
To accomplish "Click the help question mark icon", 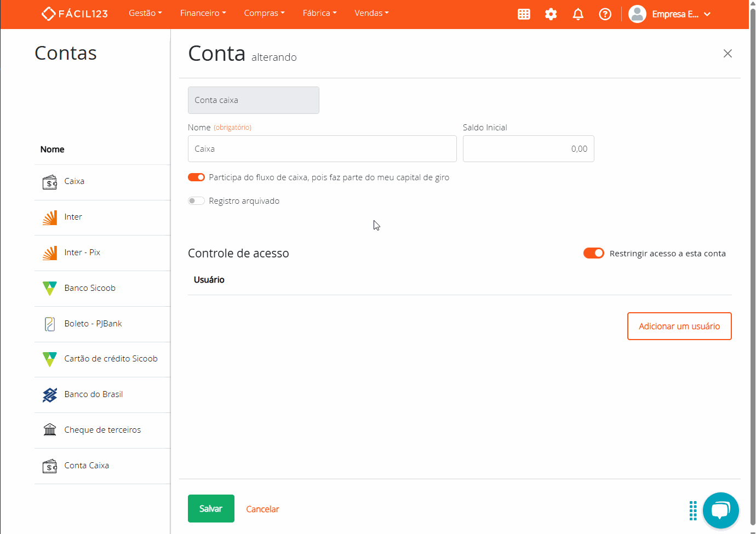I will pos(605,14).
